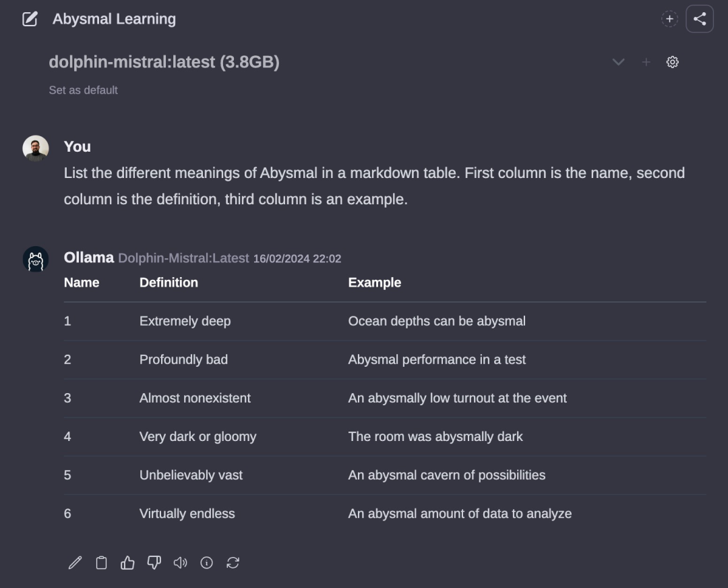Play response with the speaker icon
The image size is (728, 588).
point(180,562)
